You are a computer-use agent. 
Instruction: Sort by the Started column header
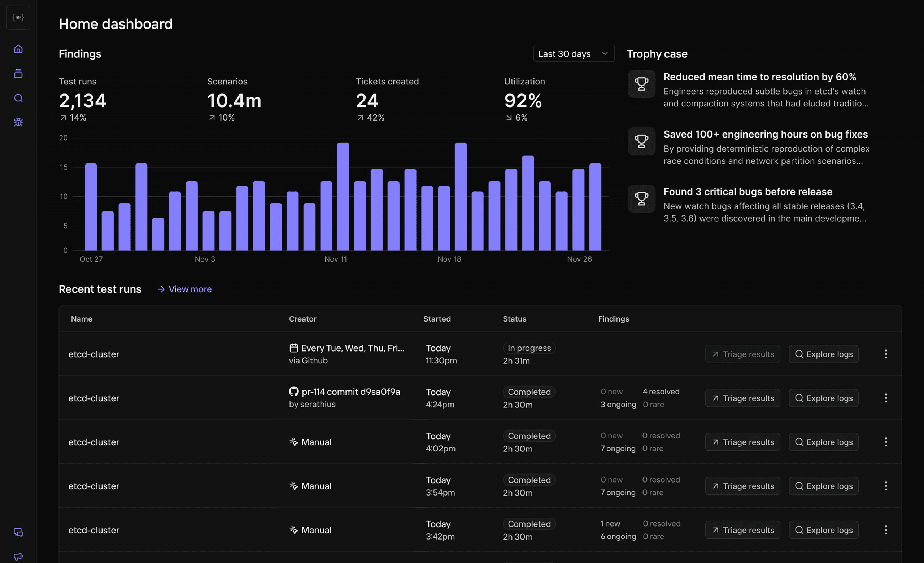[x=437, y=319]
